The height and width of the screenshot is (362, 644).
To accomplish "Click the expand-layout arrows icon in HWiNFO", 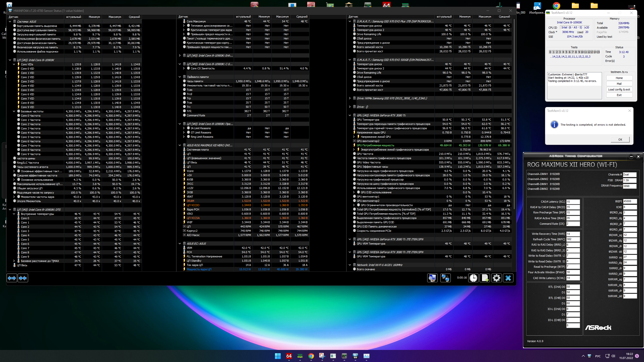I will [12, 278].
